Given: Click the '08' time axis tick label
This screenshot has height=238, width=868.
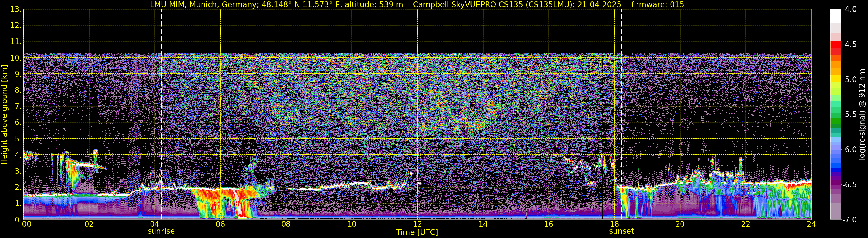Looking at the screenshot, I should pyautogui.click(x=286, y=224).
